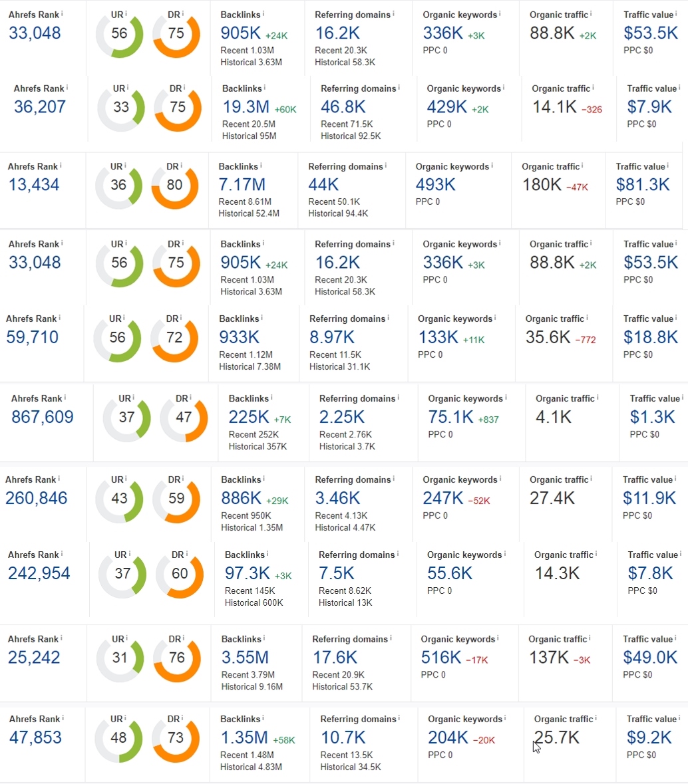Image resolution: width=688 pixels, height=784 pixels.
Task: Click the 204K organic keywords value
Action: click(448, 737)
